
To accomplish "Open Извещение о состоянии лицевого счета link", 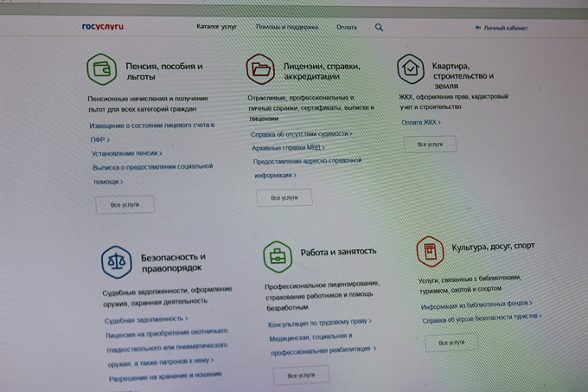I will click(x=152, y=132).
